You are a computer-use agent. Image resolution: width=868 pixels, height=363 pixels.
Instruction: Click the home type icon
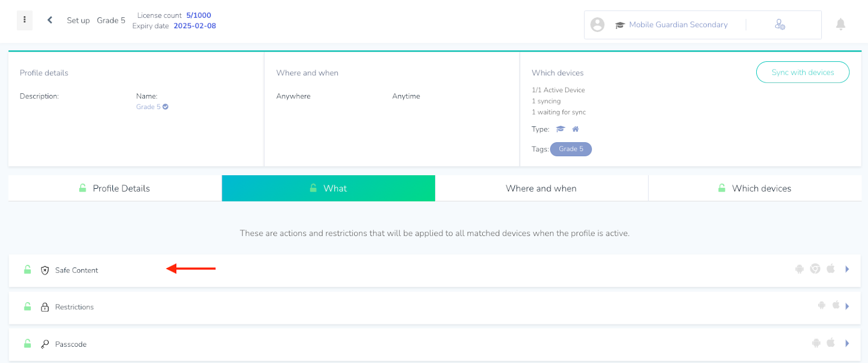(x=576, y=129)
